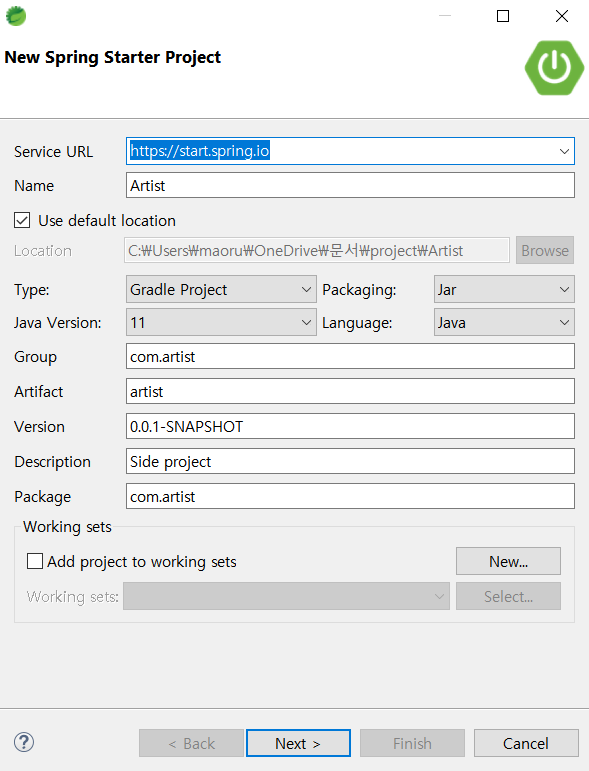Click the disabled < Back button
This screenshot has width=589, height=771.
coord(191,743)
